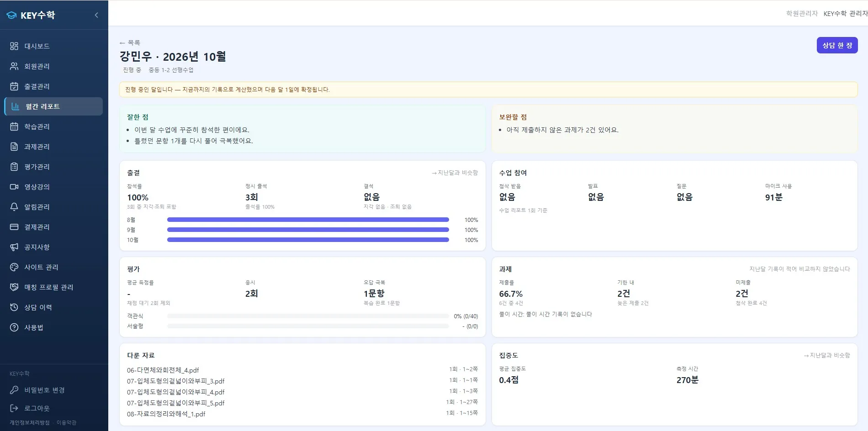Click the 매칭 프로필 관리 handshake icon
Screen dimensions: 868x431
(x=14, y=287)
